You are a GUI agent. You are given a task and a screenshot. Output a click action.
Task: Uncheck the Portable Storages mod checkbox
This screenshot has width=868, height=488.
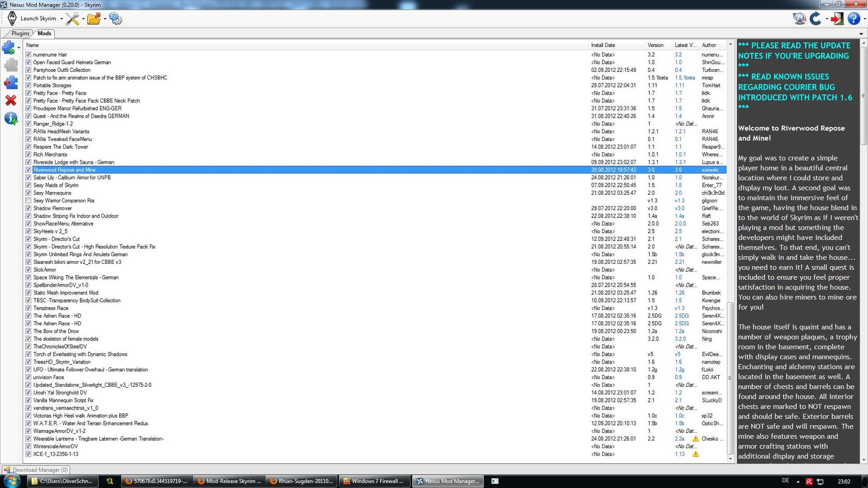coord(28,86)
